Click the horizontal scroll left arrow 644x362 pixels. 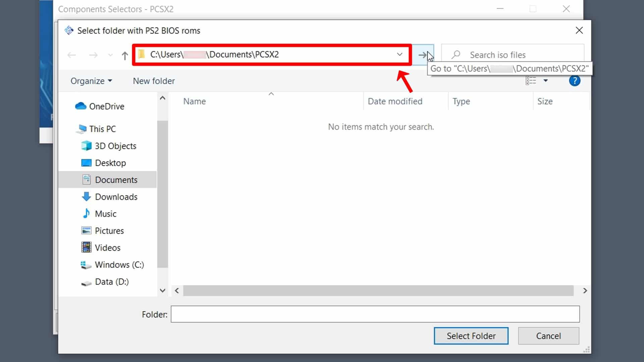click(x=177, y=291)
